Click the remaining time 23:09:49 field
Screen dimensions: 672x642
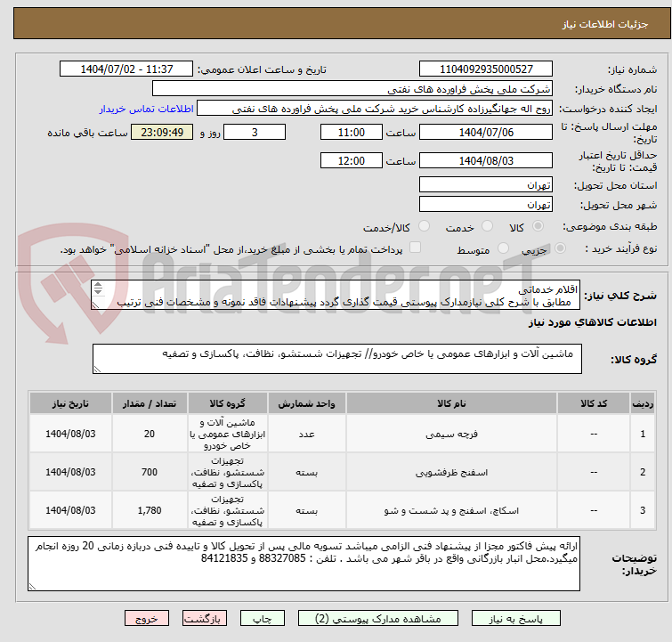coord(162,132)
